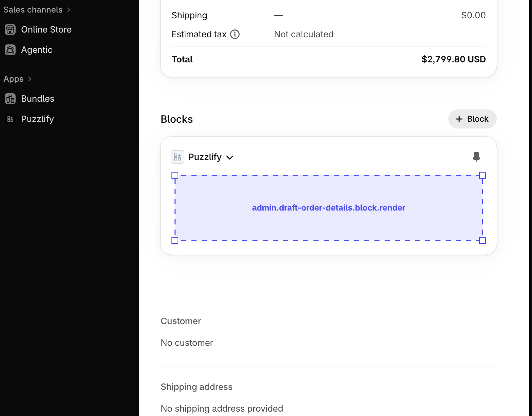This screenshot has width=532, height=416.
Task: Toggle the pin on the Puzzlify block
Action: click(476, 157)
